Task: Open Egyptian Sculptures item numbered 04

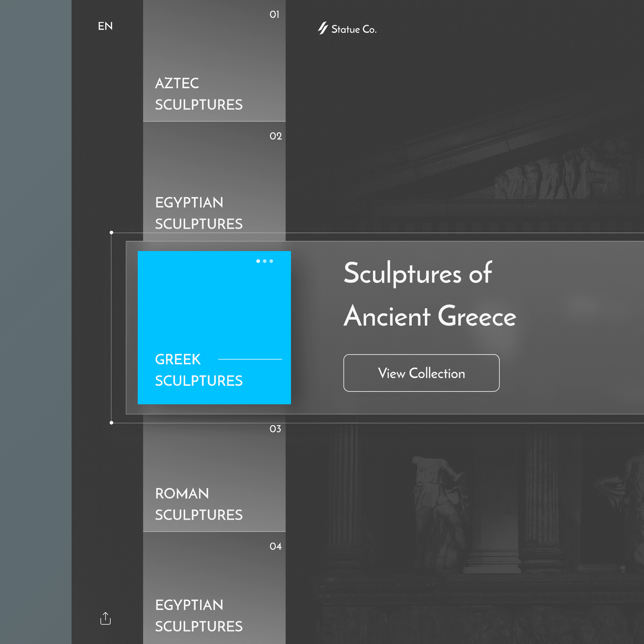Action: [199, 615]
